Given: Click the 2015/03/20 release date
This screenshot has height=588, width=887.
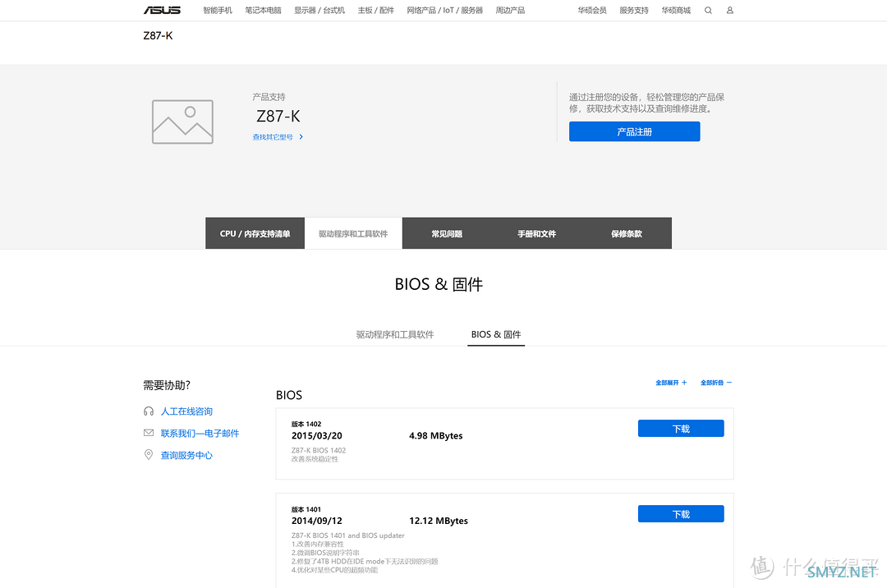Looking at the screenshot, I should [x=317, y=436].
